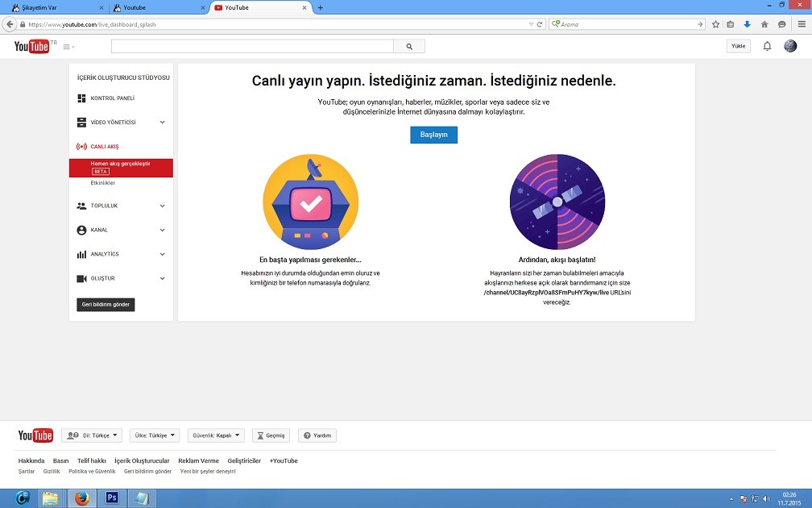Click the Yükle upload button
The width and height of the screenshot is (812, 508).
click(738, 46)
